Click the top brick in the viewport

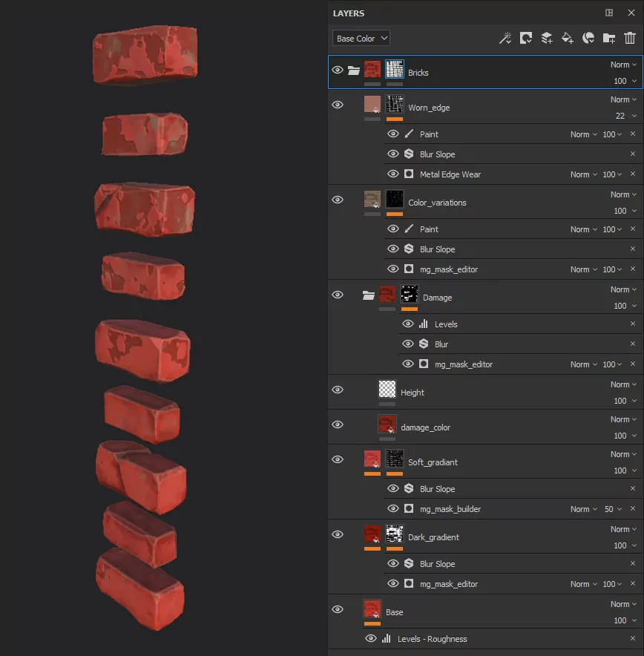[145, 54]
